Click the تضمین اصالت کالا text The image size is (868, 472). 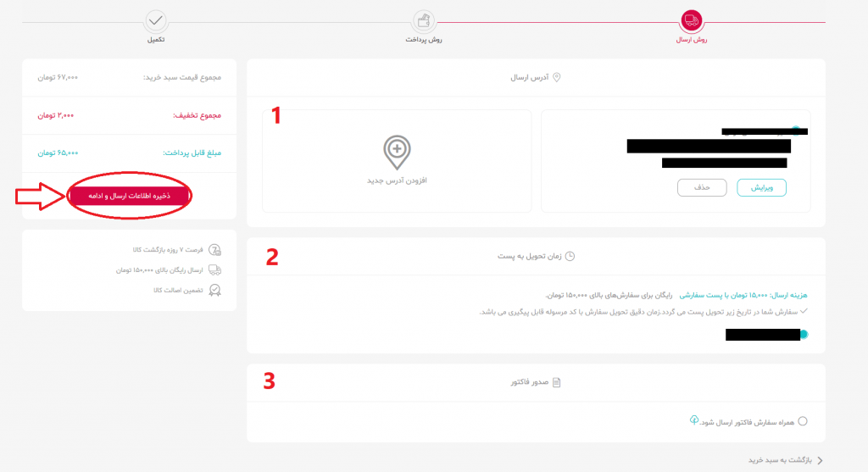(x=178, y=291)
